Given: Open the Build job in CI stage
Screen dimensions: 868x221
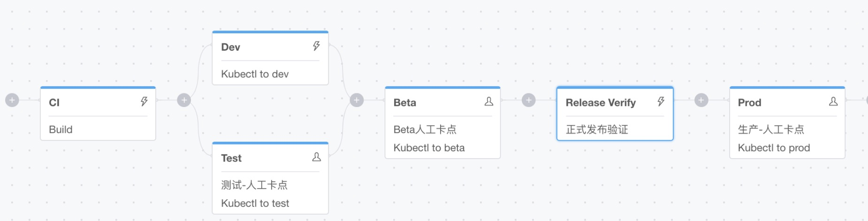Looking at the screenshot, I should (61, 130).
